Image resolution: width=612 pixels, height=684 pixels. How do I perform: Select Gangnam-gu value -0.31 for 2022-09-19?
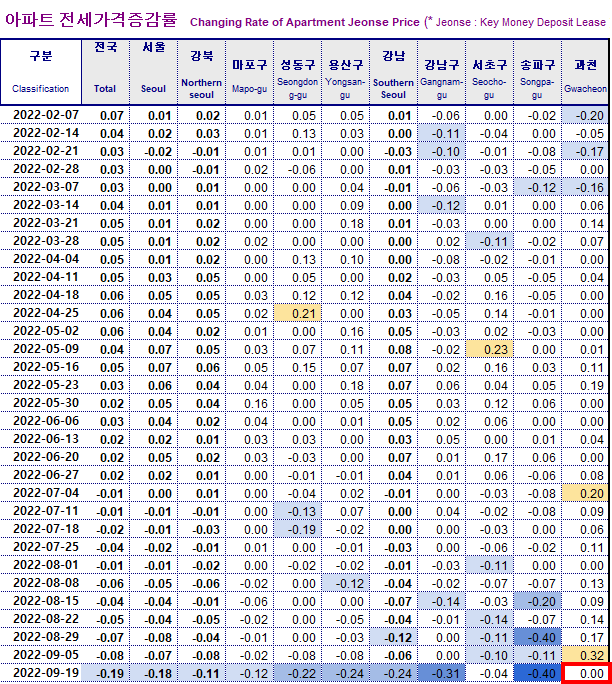pos(441,673)
